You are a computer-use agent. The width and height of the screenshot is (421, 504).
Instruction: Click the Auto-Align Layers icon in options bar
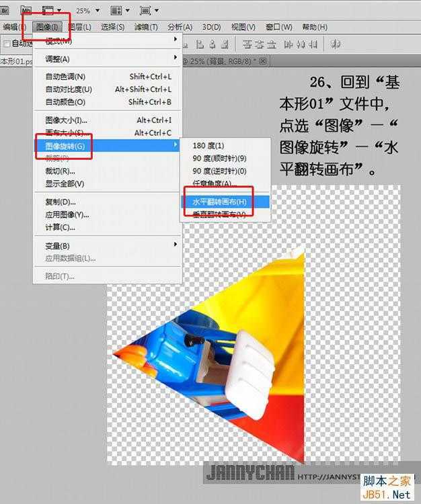[x=336, y=44]
